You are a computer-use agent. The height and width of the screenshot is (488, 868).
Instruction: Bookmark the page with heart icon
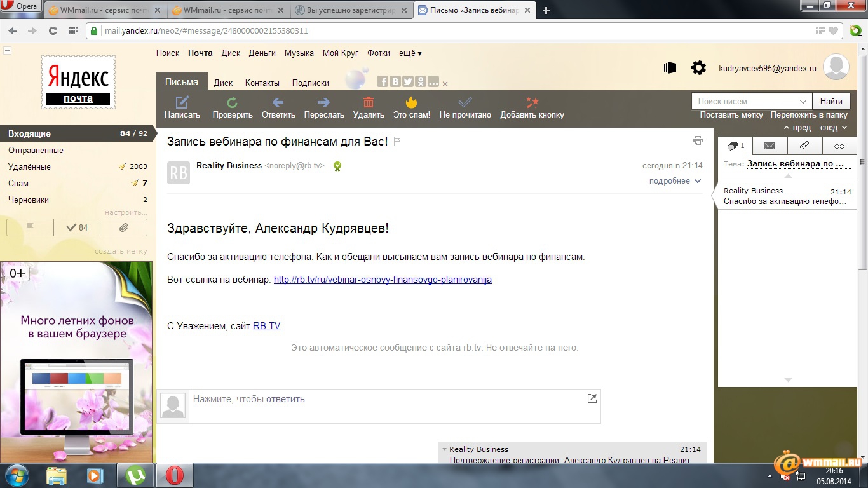click(834, 30)
